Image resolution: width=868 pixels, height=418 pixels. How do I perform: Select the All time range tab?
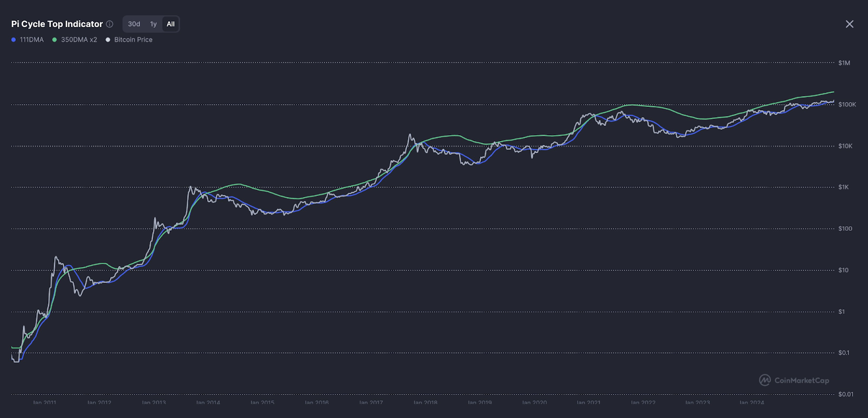170,24
